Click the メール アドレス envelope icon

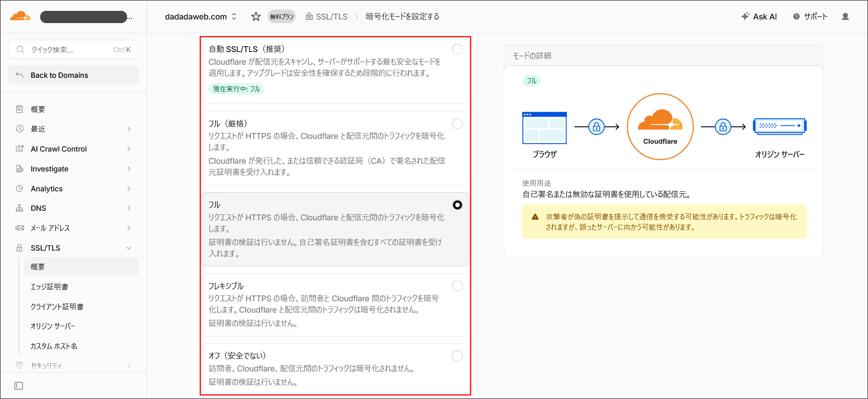pos(19,228)
